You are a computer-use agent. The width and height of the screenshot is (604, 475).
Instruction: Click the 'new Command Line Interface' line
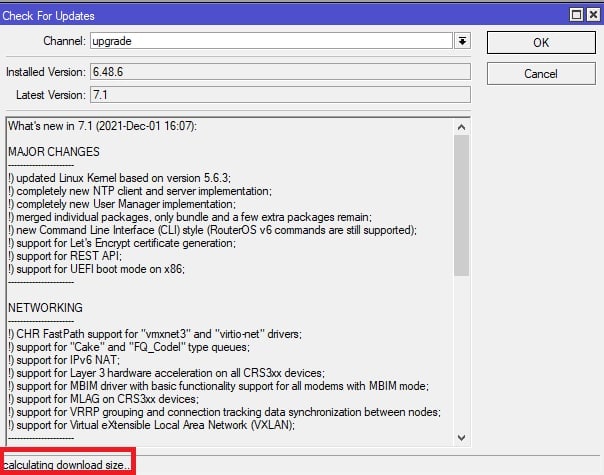(212, 230)
